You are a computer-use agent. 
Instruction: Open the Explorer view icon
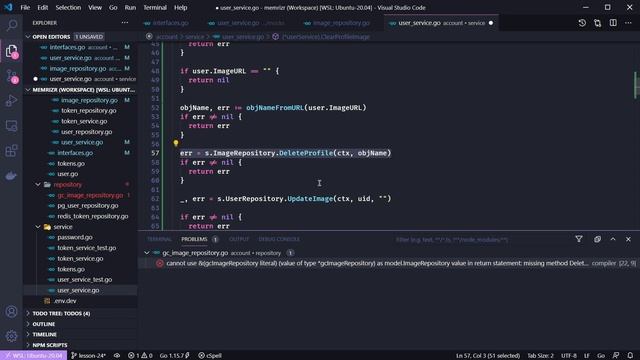pos(11,51)
